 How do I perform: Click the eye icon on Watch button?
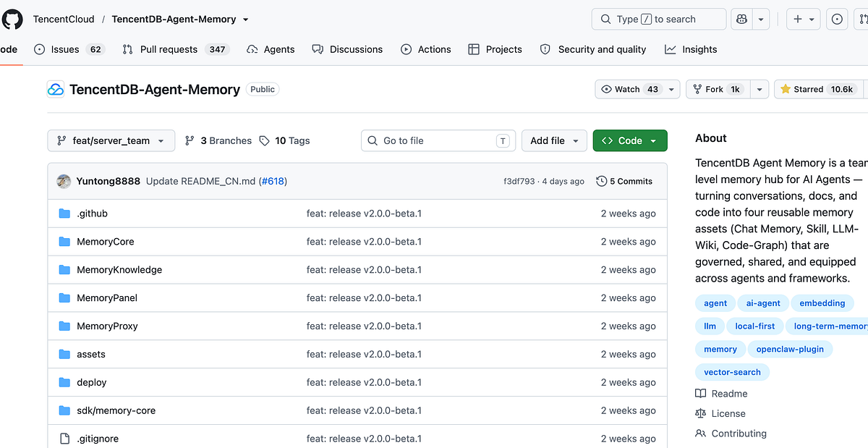point(607,89)
